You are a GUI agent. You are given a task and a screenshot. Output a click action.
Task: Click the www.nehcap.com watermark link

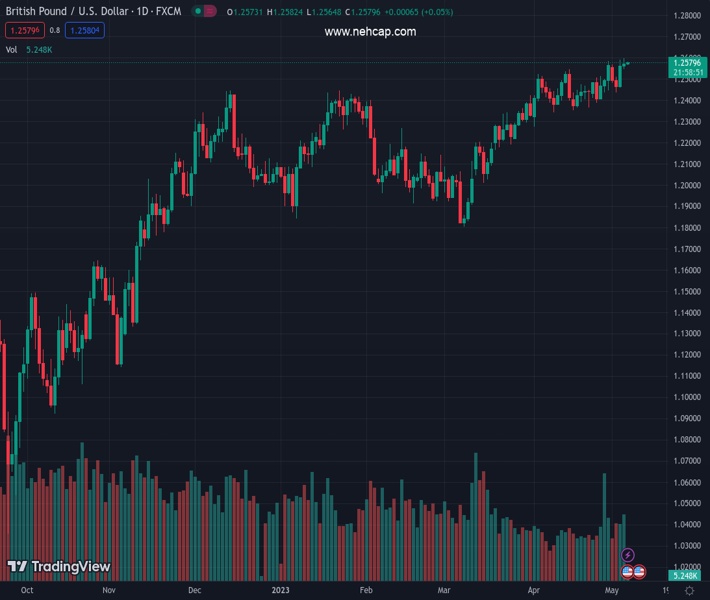click(x=370, y=32)
